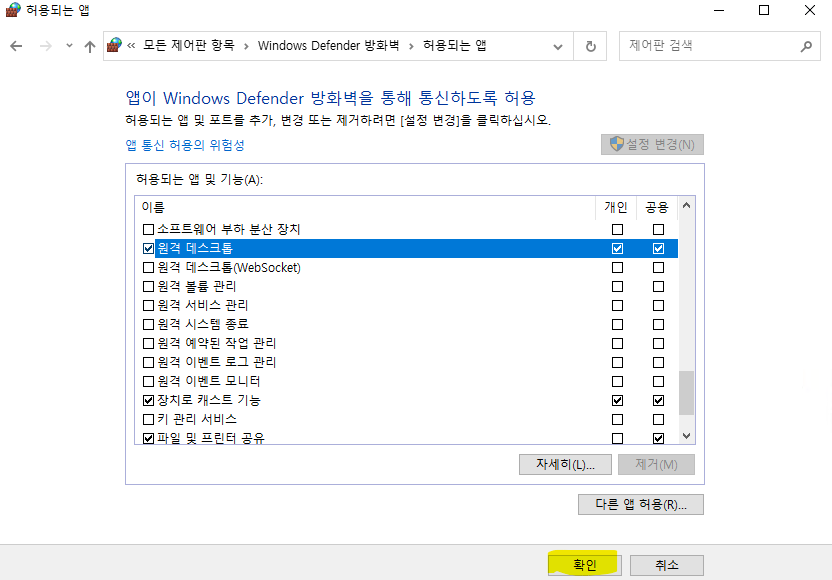
Task: Enable 원격 볼륨 관리 name checkbox
Action: coord(149,287)
